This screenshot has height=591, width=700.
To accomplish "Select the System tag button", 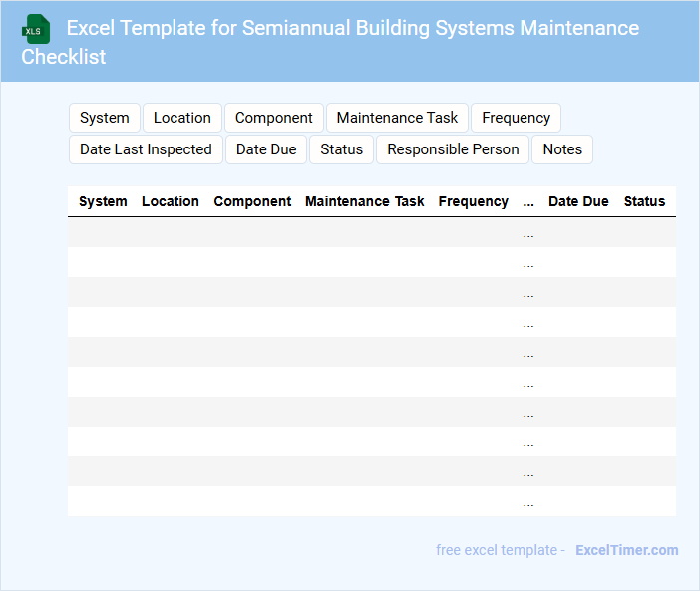I will (x=104, y=118).
